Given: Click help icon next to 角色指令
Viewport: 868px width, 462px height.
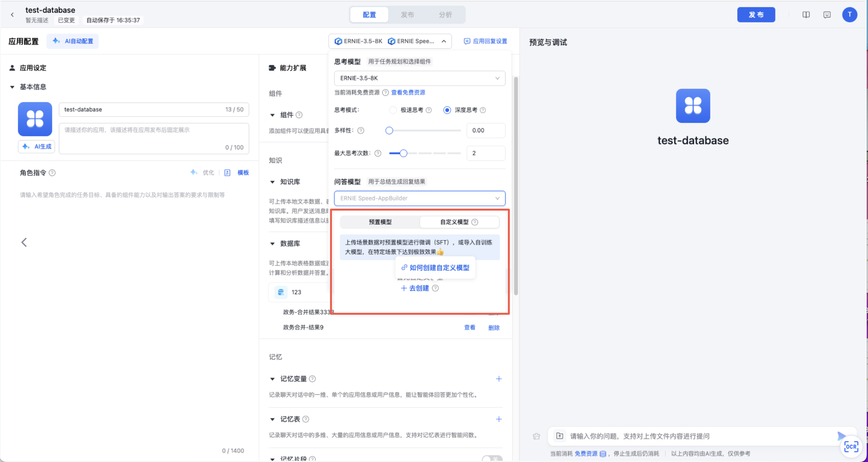Looking at the screenshot, I should pyautogui.click(x=52, y=173).
